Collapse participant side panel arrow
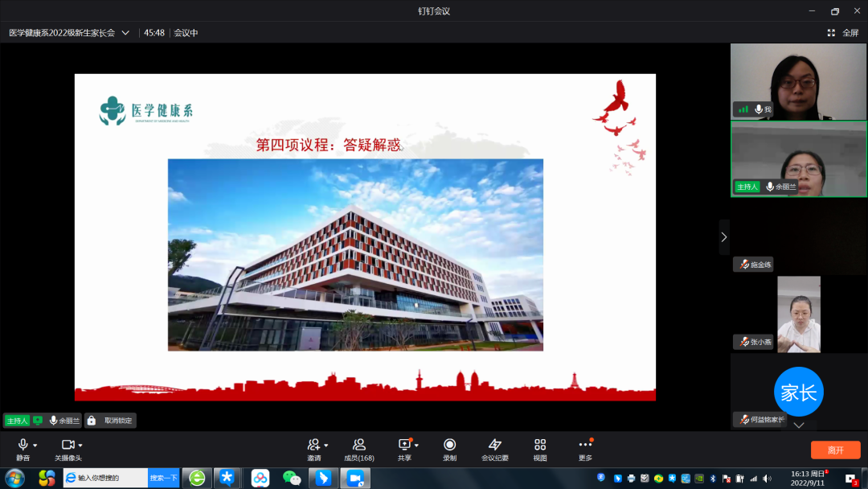Screen dimensions: 868x489 tap(724, 237)
